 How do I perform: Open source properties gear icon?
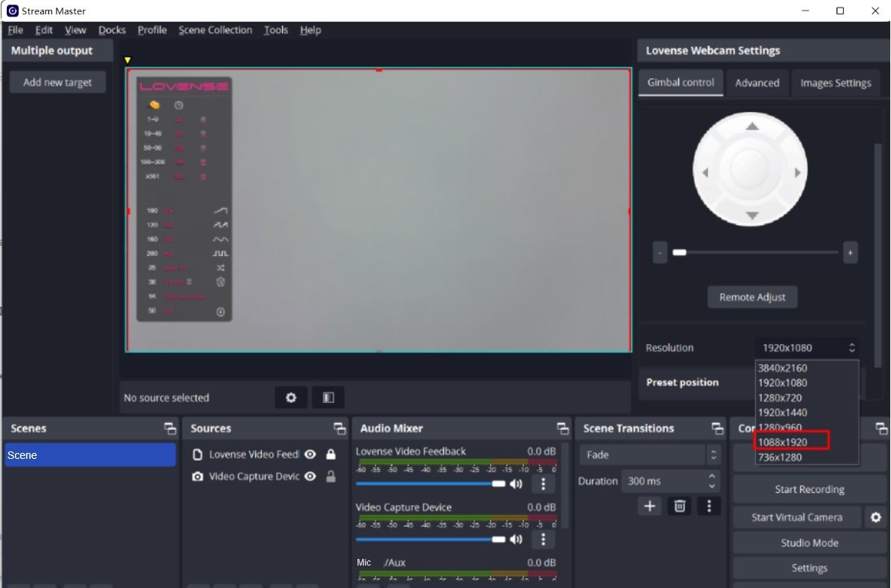(x=291, y=398)
